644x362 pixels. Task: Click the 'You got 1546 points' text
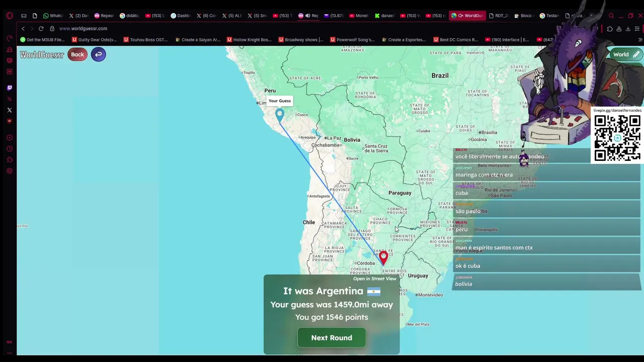coord(332,317)
